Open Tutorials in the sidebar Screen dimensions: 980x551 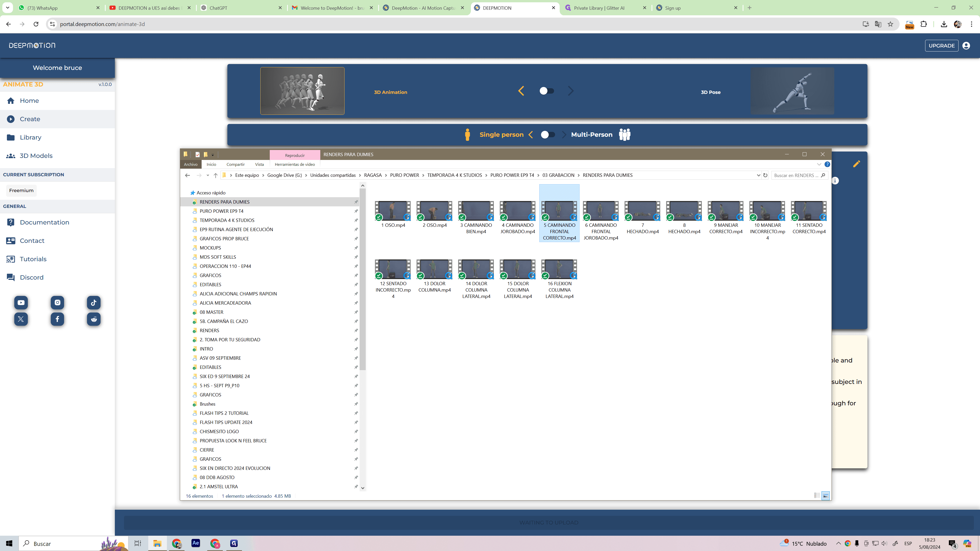57,259
